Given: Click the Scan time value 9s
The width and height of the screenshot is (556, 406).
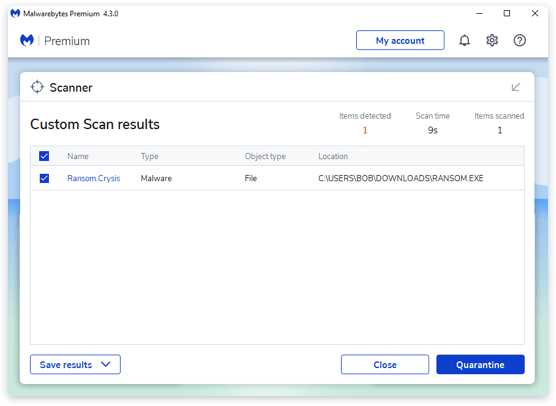Looking at the screenshot, I should [433, 130].
